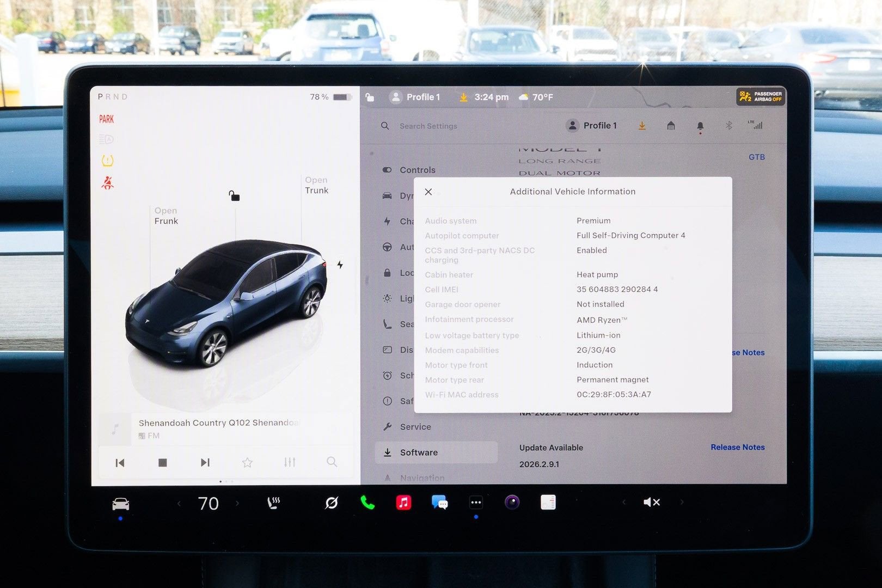882x588 pixels.
Task: Tap the Update Available label
Action: pyautogui.click(x=551, y=448)
